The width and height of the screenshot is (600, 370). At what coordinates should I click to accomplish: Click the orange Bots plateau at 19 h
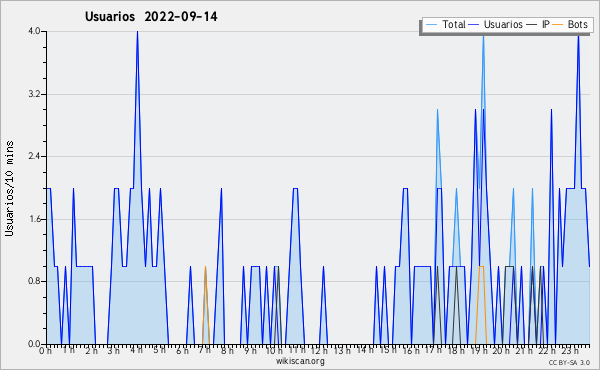[481, 266]
